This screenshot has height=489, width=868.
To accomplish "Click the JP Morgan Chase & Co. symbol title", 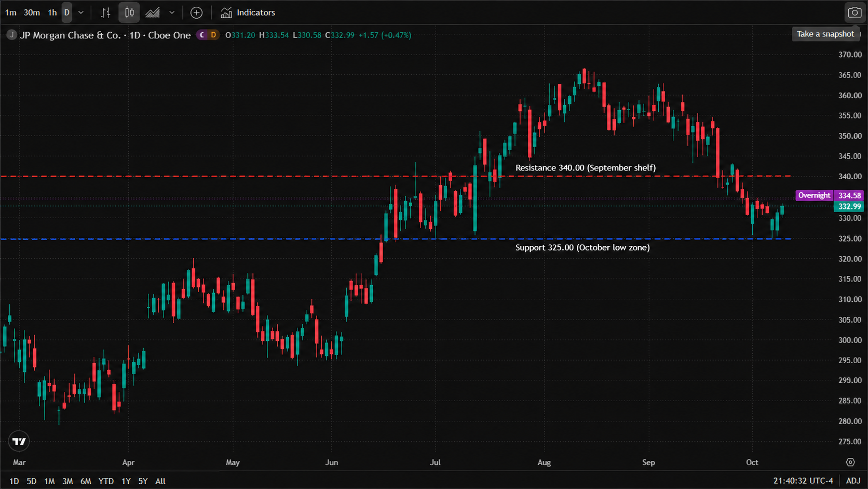I will 70,35.
